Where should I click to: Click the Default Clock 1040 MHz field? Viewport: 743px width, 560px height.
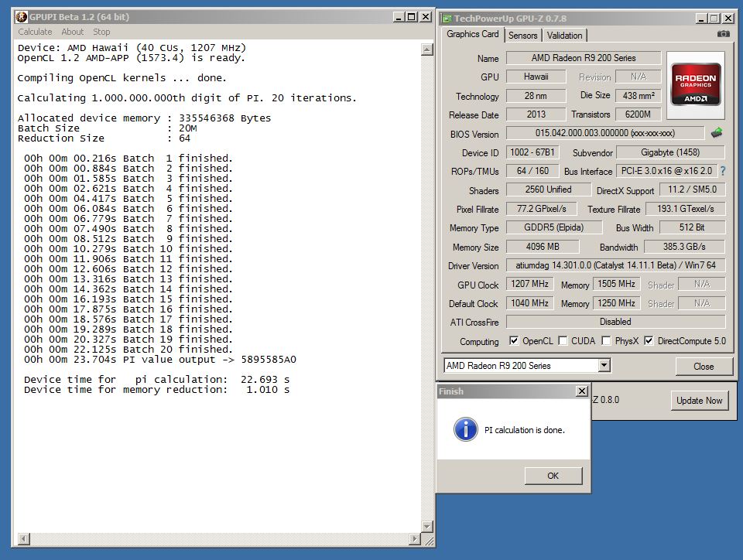pyautogui.click(x=529, y=303)
